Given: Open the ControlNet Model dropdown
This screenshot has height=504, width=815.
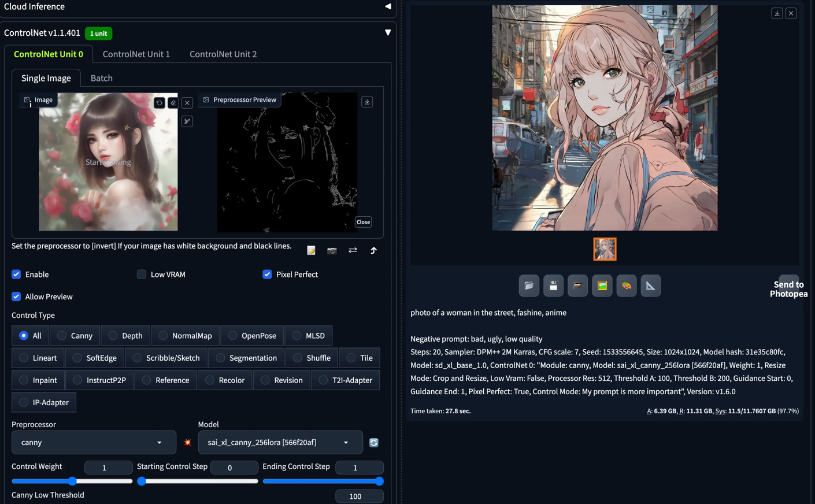Looking at the screenshot, I should pyautogui.click(x=280, y=442).
